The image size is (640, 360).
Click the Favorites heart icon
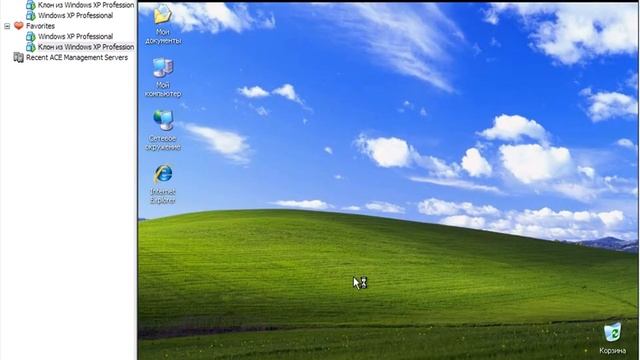coord(19,26)
